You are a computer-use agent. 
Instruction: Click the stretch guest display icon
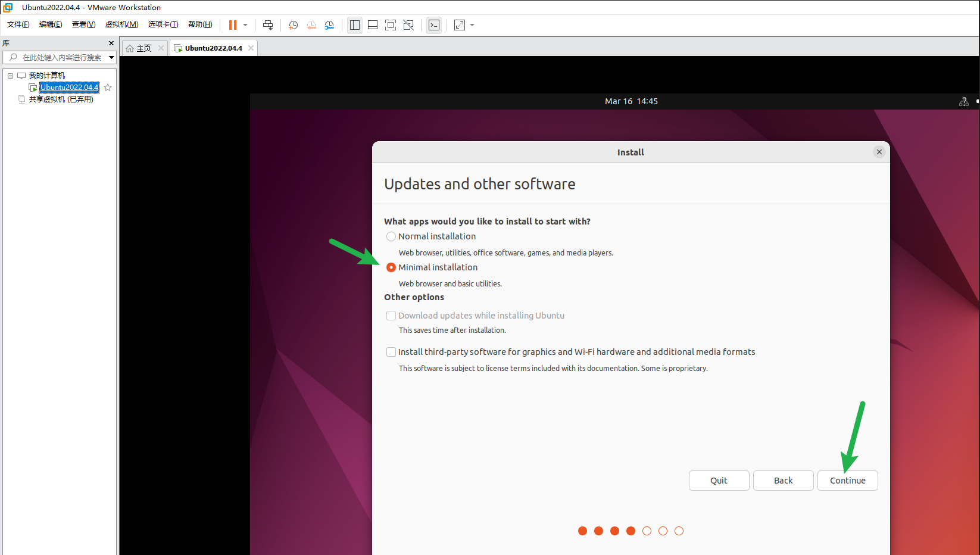[x=460, y=25]
